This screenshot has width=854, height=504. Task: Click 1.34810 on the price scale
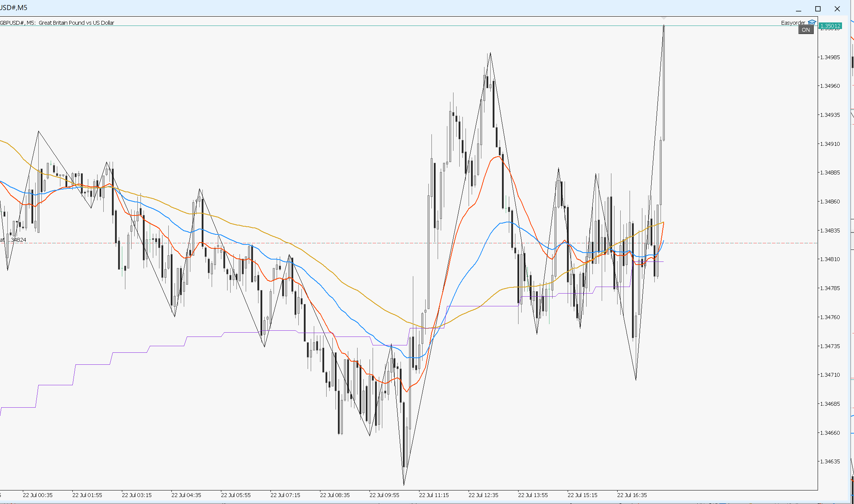(830, 259)
